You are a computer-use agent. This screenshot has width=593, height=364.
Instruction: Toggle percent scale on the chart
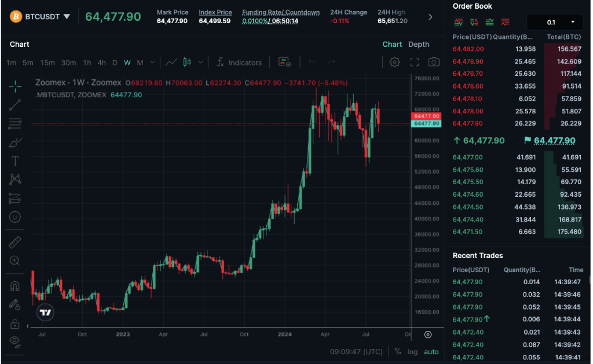click(x=397, y=351)
